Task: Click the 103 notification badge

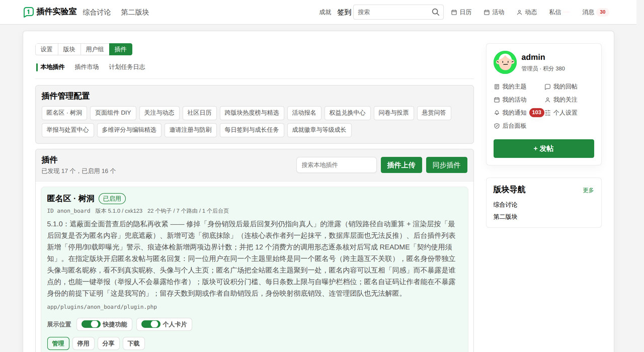Action: pos(536,113)
